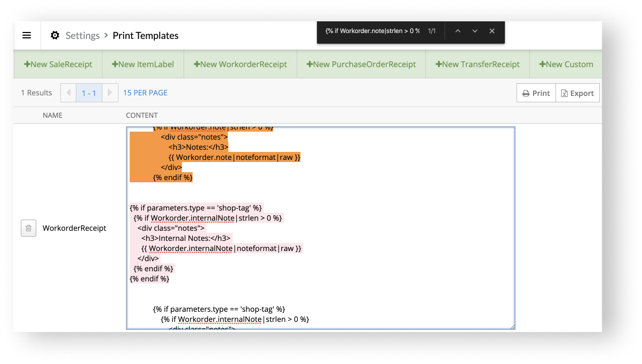Close the find-in-page bar

(492, 31)
